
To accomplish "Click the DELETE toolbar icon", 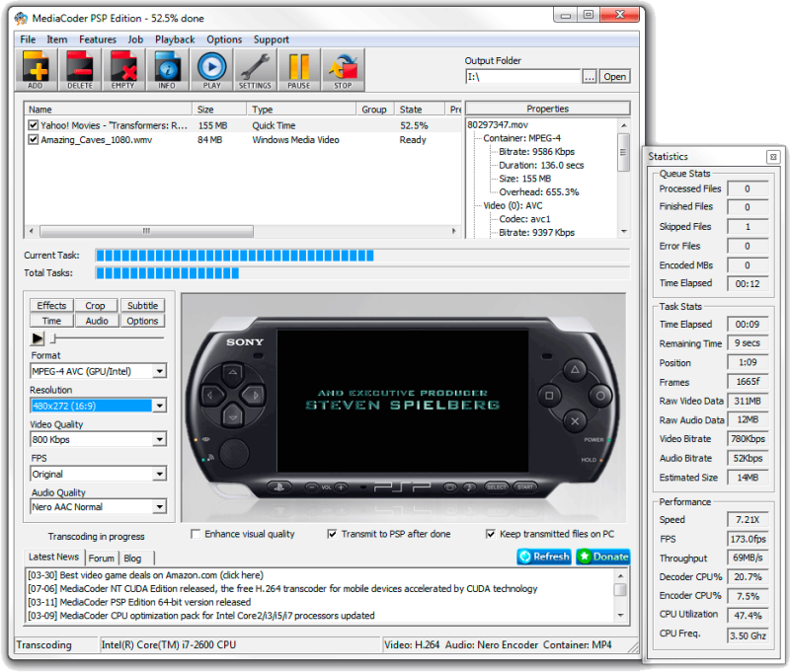I will [x=79, y=69].
